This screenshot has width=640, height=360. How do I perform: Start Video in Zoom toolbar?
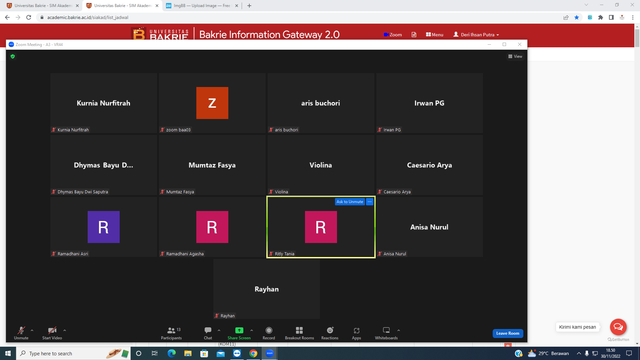coord(52,333)
